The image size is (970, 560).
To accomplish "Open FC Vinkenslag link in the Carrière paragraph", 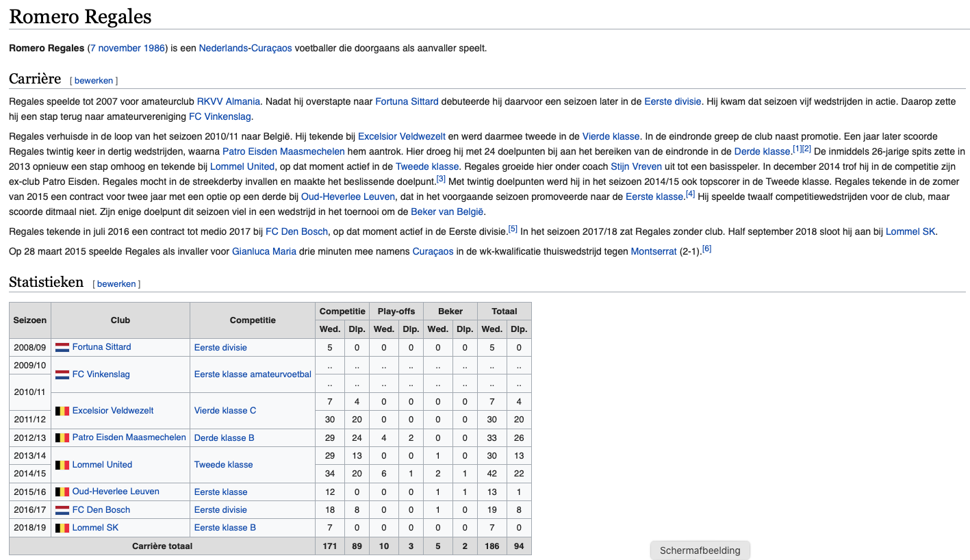I will click(x=220, y=116).
